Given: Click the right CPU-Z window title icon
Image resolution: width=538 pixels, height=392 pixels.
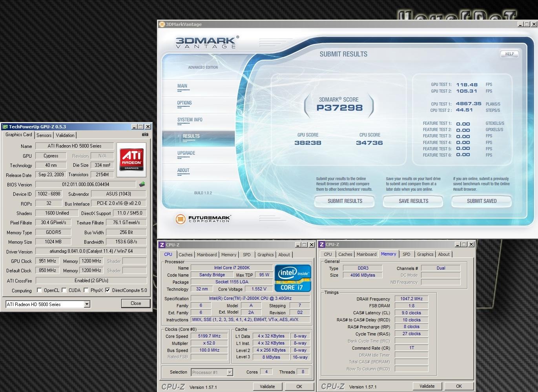Looking at the screenshot, I should point(322,244).
